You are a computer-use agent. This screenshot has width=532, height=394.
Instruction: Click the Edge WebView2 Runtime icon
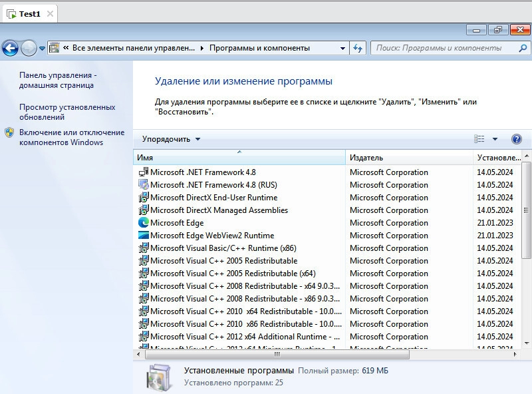(x=144, y=236)
